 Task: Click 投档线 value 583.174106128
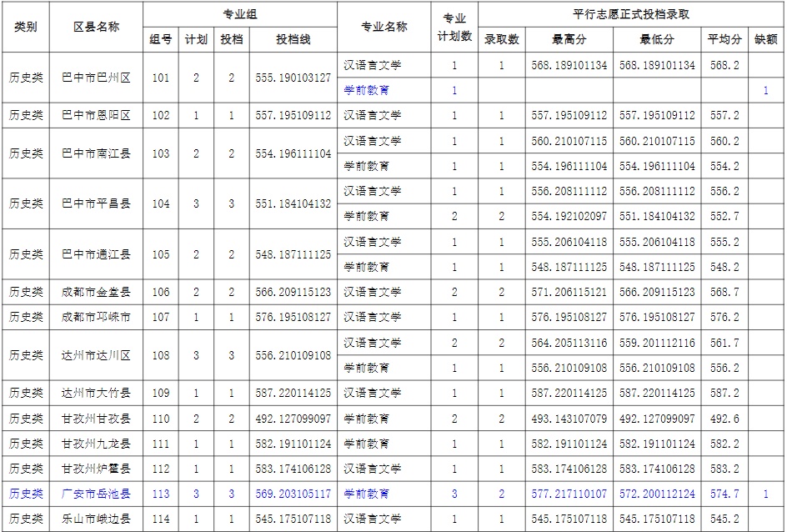click(x=293, y=469)
